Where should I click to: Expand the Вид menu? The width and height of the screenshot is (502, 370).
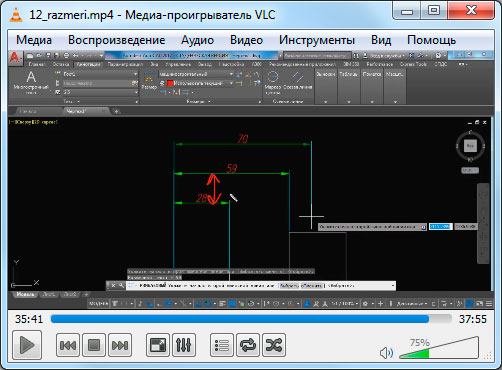click(381, 40)
